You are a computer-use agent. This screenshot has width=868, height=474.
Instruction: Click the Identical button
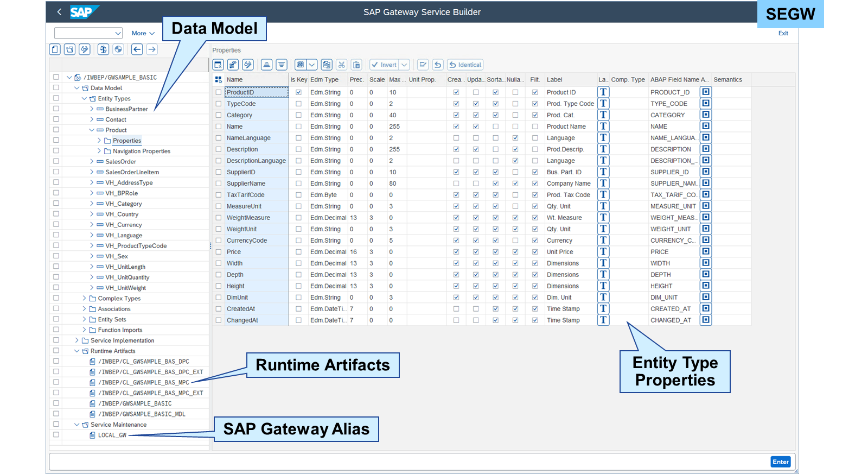465,65
